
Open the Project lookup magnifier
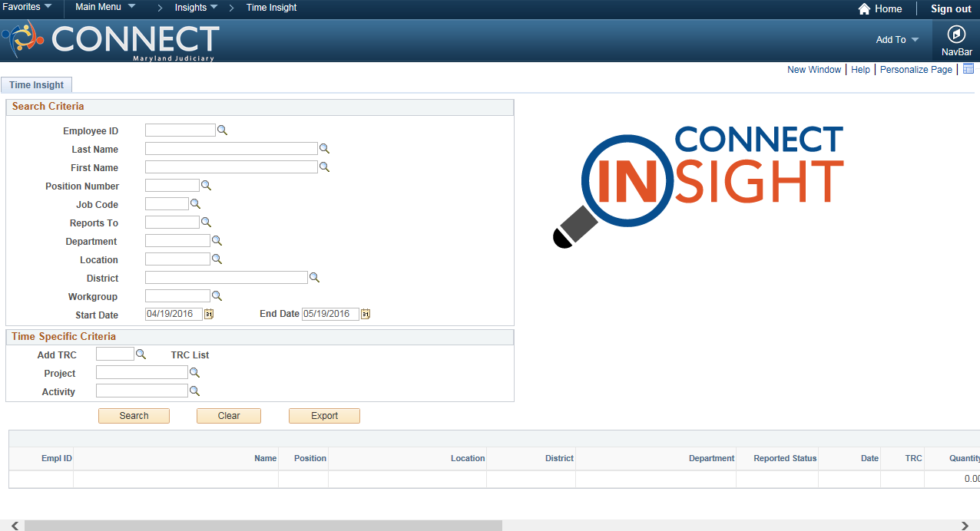(194, 373)
